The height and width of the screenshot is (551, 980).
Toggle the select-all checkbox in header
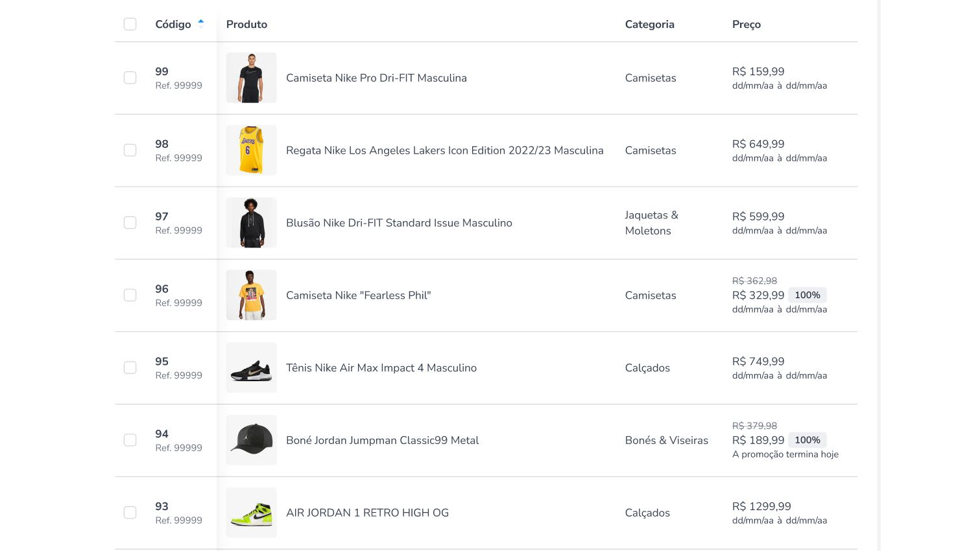click(130, 25)
